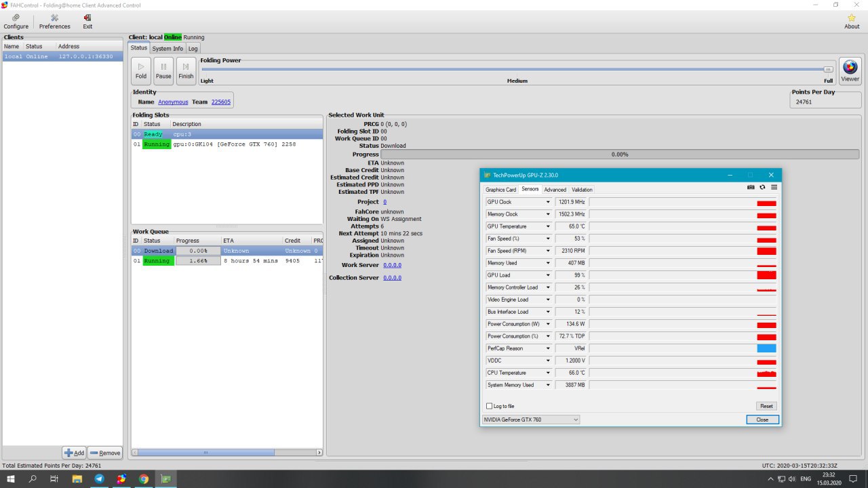The image size is (868, 488).
Task: Open Windows Start menu
Action: [11, 479]
